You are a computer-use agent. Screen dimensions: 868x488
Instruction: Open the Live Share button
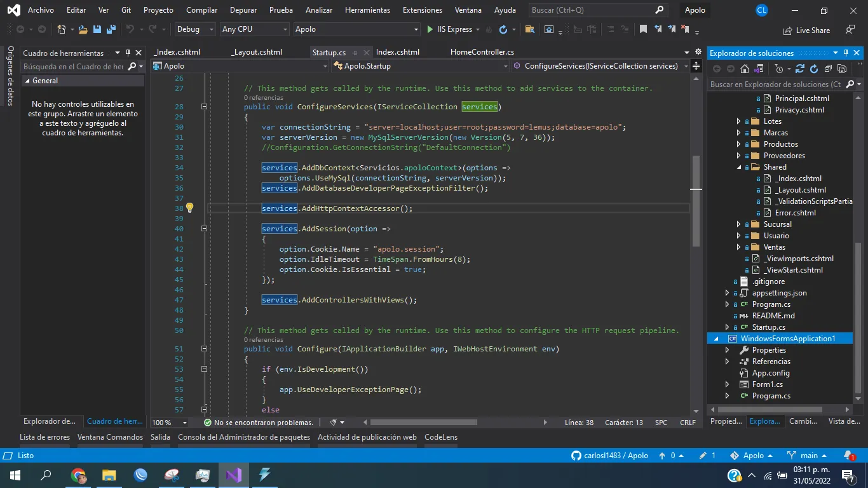click(808, 30)
